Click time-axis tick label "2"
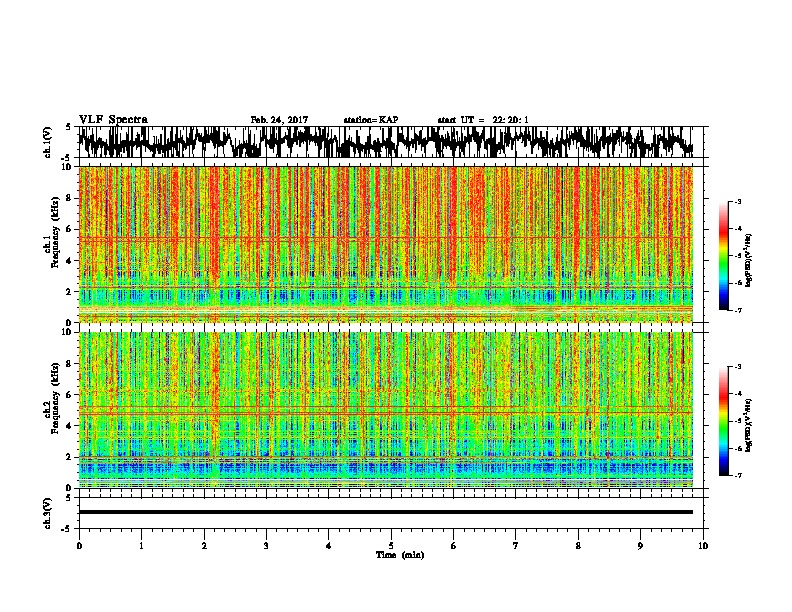This screenshot has height=612, width=792. pos(204,546)
